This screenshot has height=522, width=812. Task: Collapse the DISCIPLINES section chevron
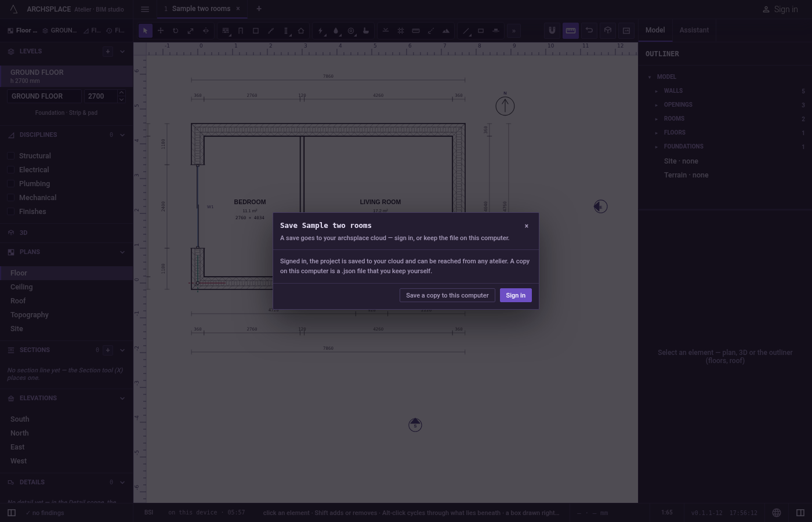coord(122,135)
